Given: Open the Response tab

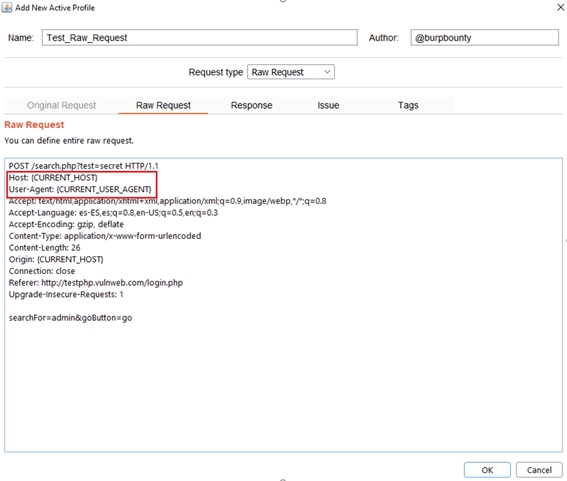Looking at the screenshot, I should (x=251, y=105).
